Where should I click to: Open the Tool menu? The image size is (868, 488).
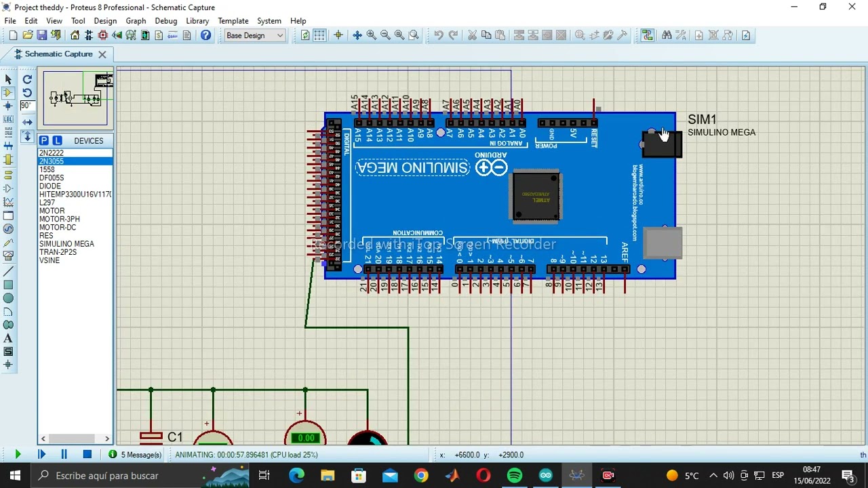coord(78,21)
